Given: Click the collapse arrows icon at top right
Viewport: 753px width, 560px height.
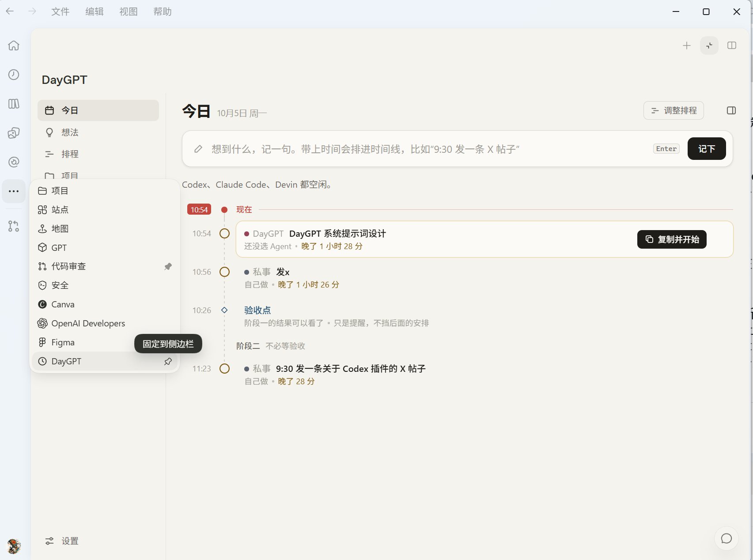Looking at the screenshot, I should [x=709, y=45].
